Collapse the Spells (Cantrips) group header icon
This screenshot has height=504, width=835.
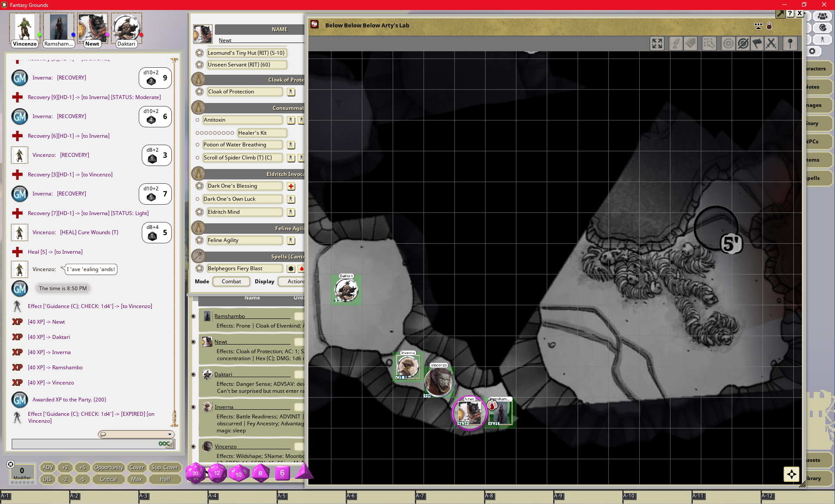(x=199, y=256)
